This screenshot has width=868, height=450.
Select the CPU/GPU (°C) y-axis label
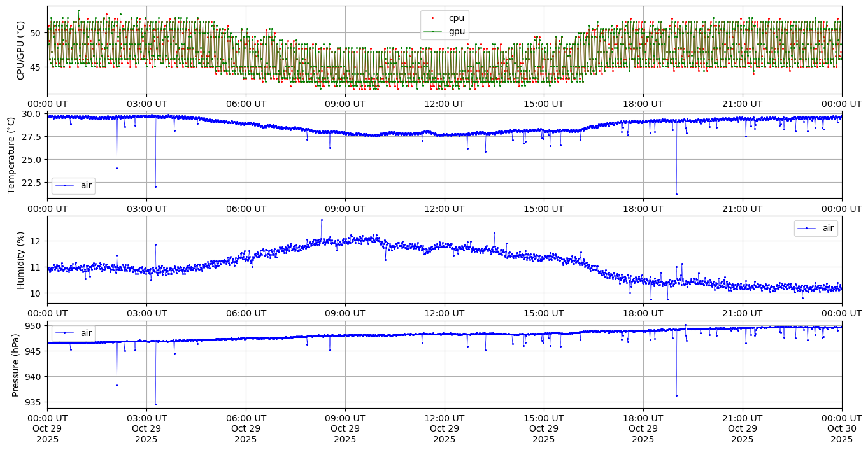pos(20,50)
